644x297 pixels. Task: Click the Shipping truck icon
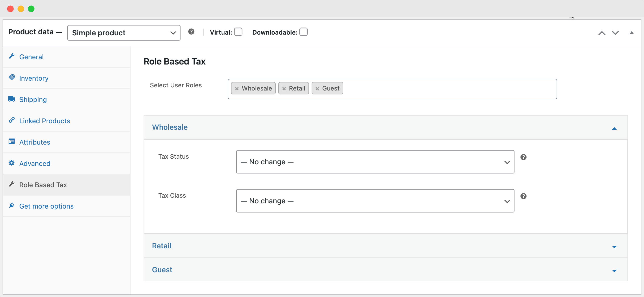pos(12,99)
